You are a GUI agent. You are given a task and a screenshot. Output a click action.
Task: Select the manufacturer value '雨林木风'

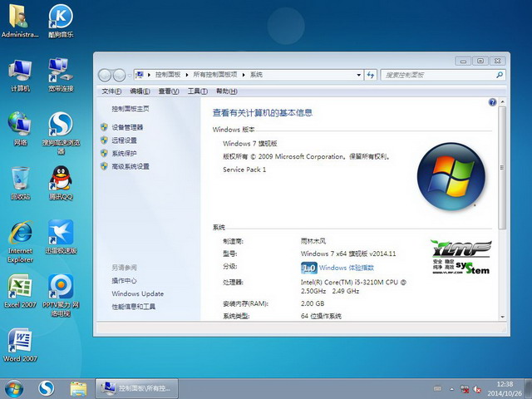point(313,241)
